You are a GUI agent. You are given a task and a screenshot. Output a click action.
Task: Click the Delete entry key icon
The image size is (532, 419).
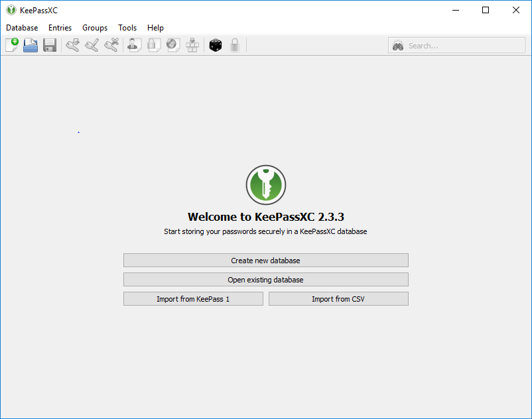click(x=111, y=45)
